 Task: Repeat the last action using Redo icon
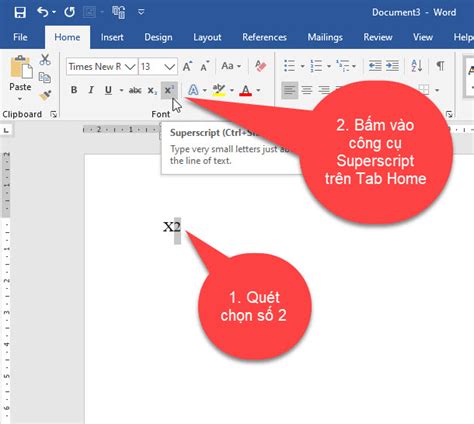tap(70, 12)
